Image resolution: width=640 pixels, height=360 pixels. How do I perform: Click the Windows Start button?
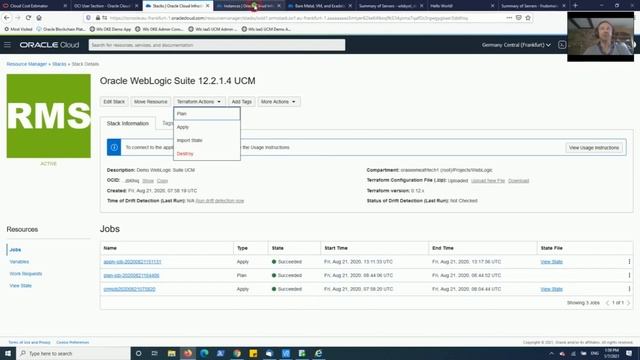tap(8, 353)
